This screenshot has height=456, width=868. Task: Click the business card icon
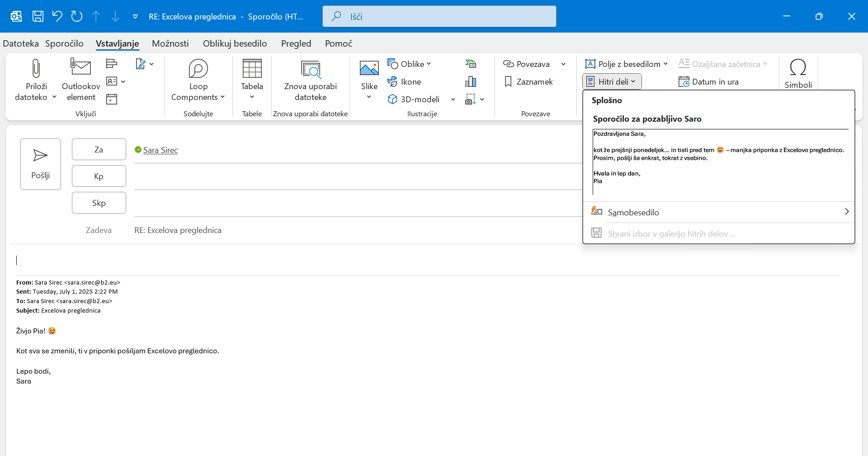click(111, 81)
